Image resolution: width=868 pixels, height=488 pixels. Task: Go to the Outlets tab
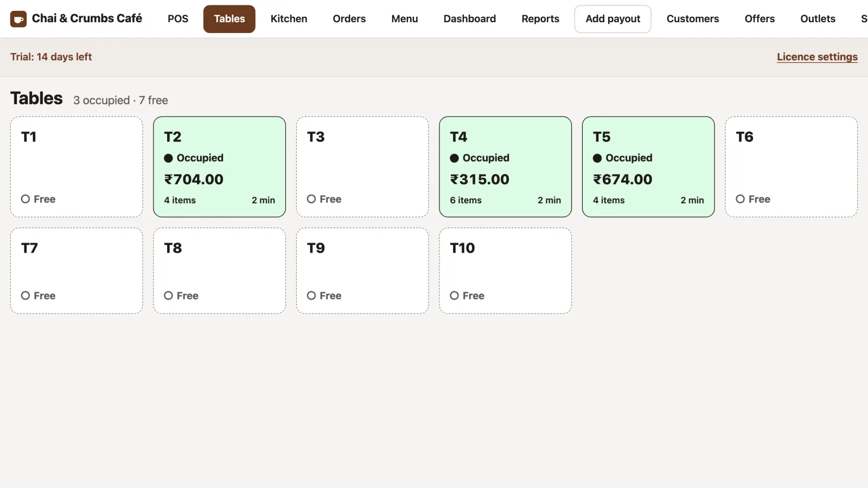[x=818, y=19]
